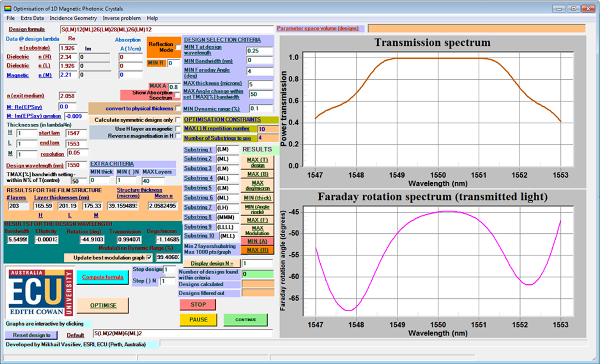600x364 pixels.
Task: Click the CONTINUE button
Action: tap(246, 320)
